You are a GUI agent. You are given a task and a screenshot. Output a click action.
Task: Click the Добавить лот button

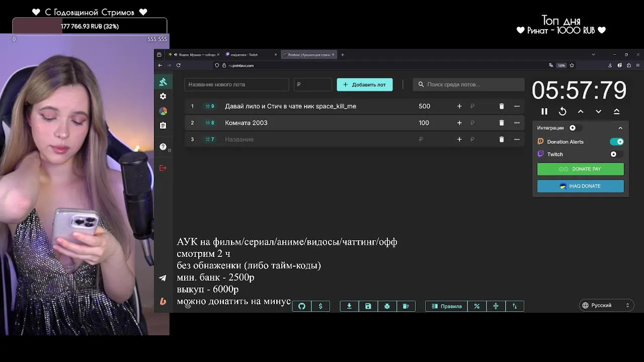(x=365, y=84)
